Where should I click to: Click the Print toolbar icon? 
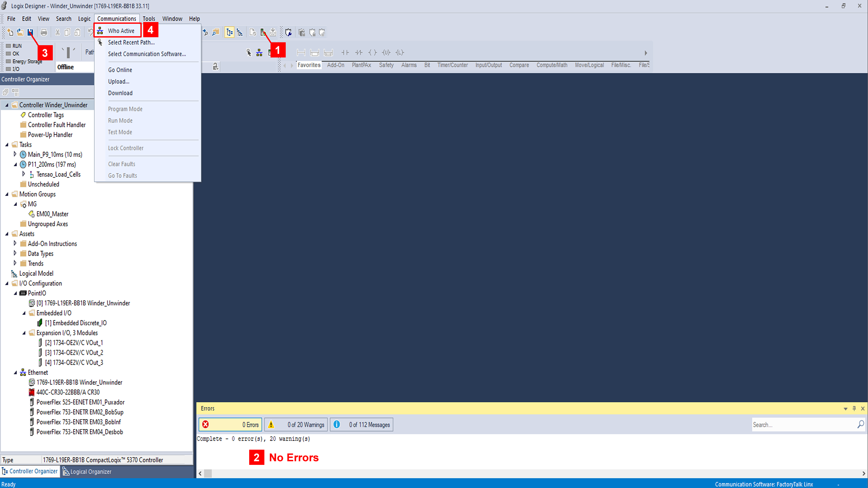pos(44,33)
